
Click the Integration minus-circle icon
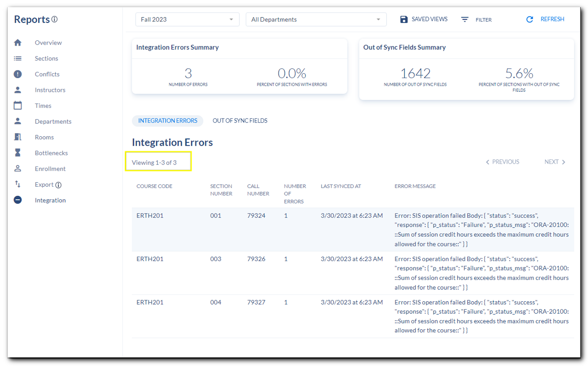(x=18, y=200)
